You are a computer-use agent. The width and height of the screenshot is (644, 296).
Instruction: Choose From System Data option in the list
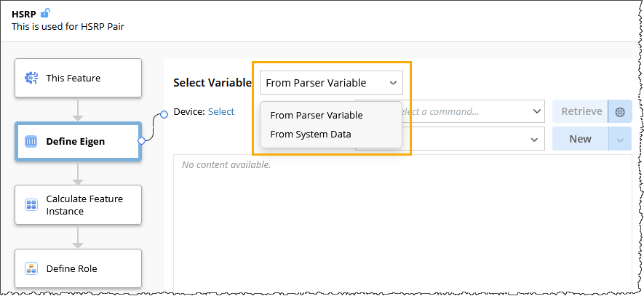coord(310,134)
